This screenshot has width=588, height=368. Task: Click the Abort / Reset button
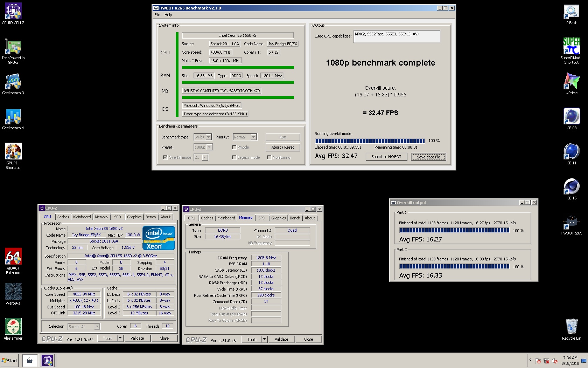coord(283,147)
